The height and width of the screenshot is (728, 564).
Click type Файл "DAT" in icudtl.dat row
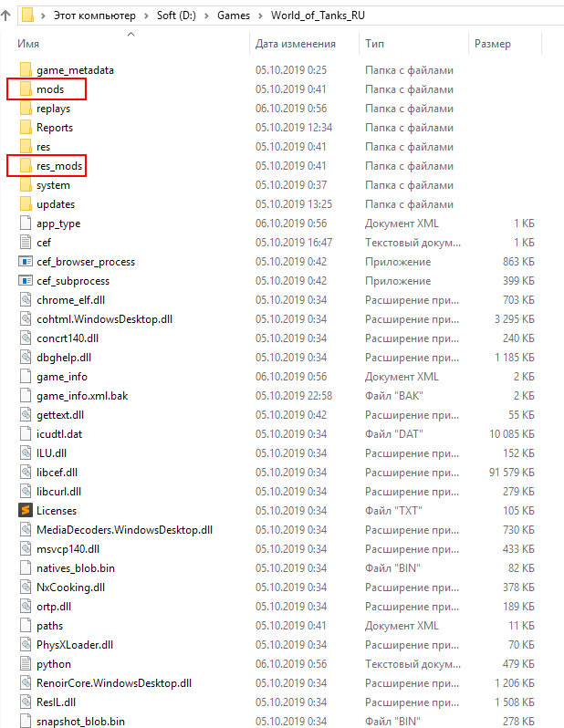394,434
